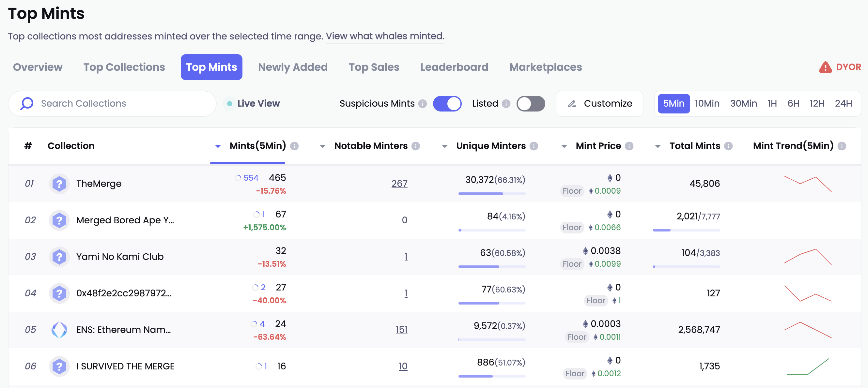Click the ENS: Ethereum Name collection logo

coord(59,330)
